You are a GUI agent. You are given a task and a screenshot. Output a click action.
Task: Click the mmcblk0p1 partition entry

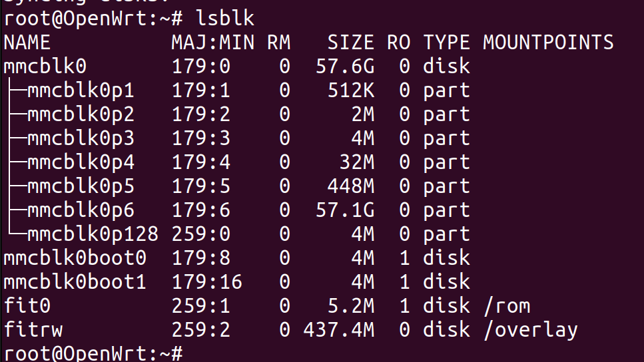pos(81,91)
